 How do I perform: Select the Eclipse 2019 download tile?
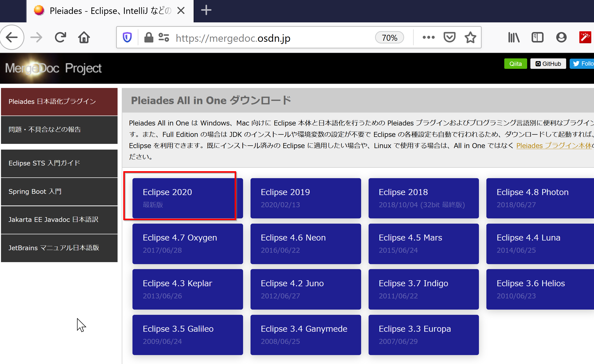click(x=306, y=198)
